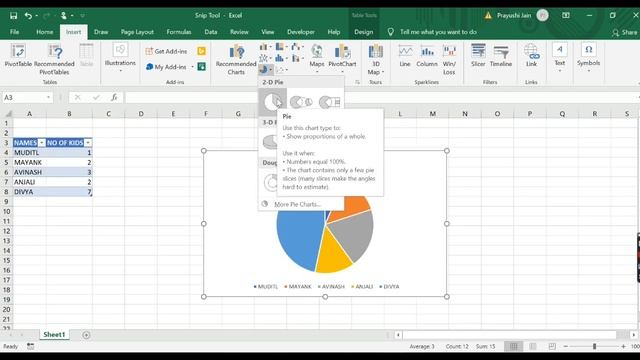Switch to Normal view in status bar
This screenshot has width=640, height=360.
click(513, 346)
